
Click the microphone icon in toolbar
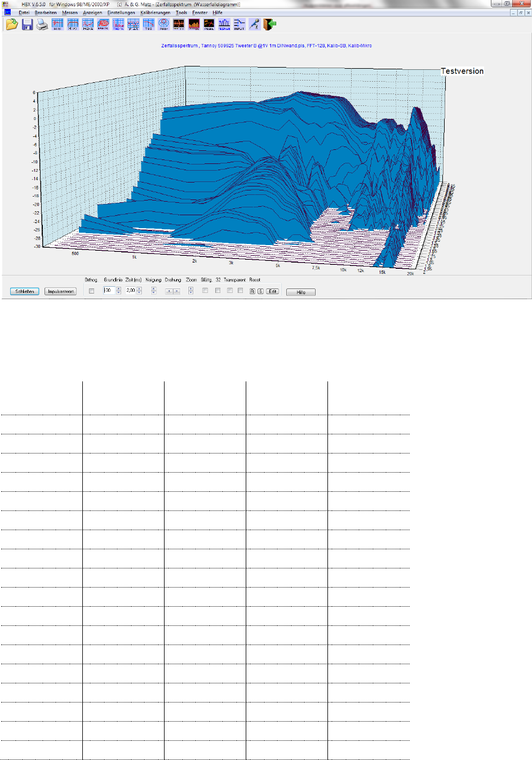click(x=255, y=24)
